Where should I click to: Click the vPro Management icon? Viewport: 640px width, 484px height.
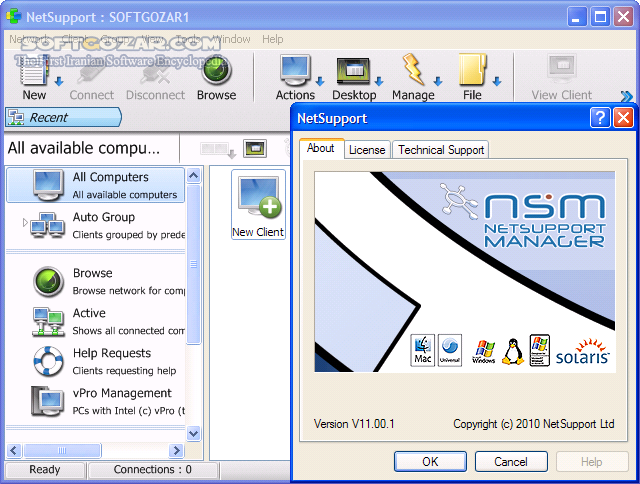click(48, 401)
